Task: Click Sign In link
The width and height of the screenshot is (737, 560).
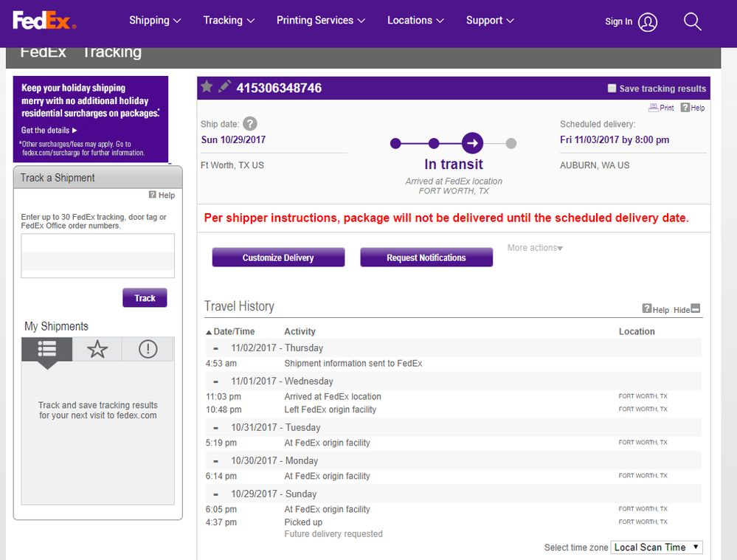Action: (x=618, y=21)
